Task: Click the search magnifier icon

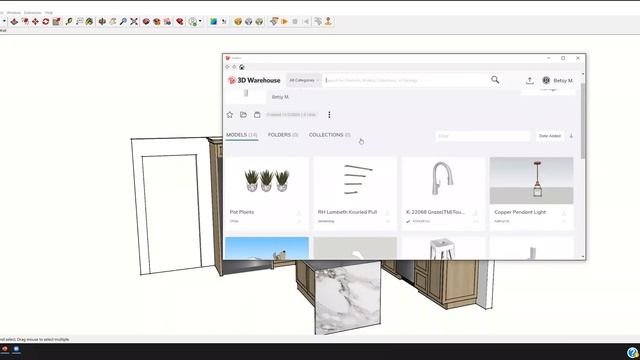Action: [495, 80]
